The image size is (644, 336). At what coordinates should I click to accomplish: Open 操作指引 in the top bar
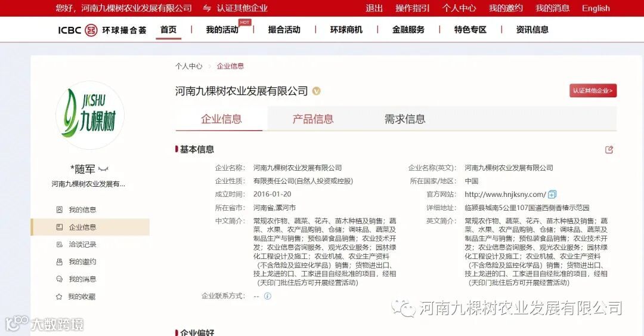[413, 8]
